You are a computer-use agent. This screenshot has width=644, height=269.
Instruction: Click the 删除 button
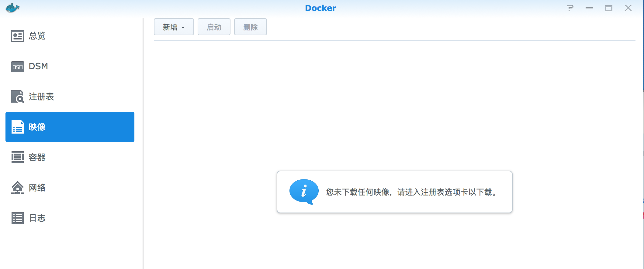point(251,27)
